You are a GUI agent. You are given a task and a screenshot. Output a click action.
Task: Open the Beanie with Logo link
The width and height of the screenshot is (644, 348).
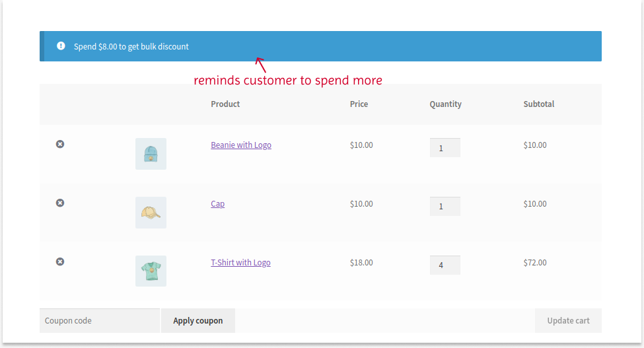(240, 145)
